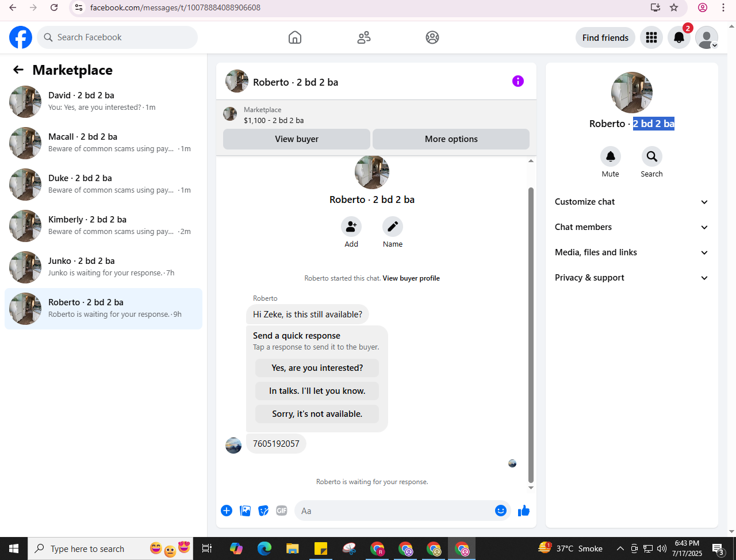Open Junko's 2 bd 2 ba conversation
Screen dimensions: 736x560
(x=103, y=267)
